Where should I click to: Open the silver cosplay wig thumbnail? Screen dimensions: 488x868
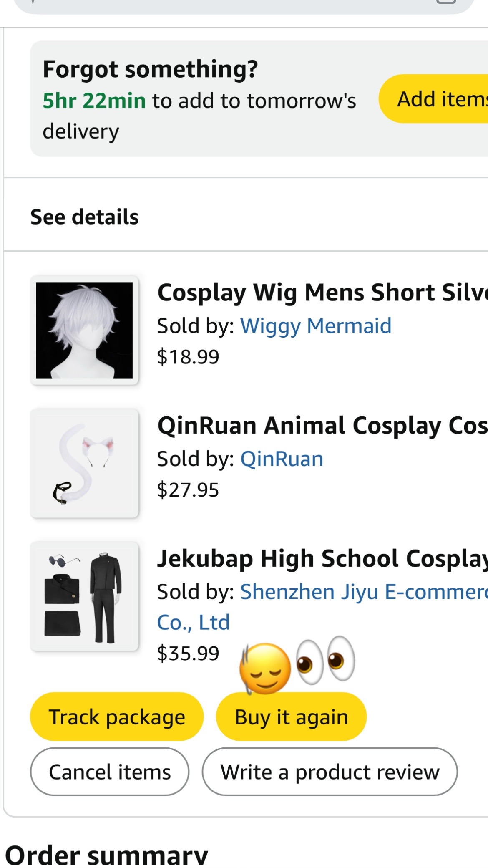[84, 330]
